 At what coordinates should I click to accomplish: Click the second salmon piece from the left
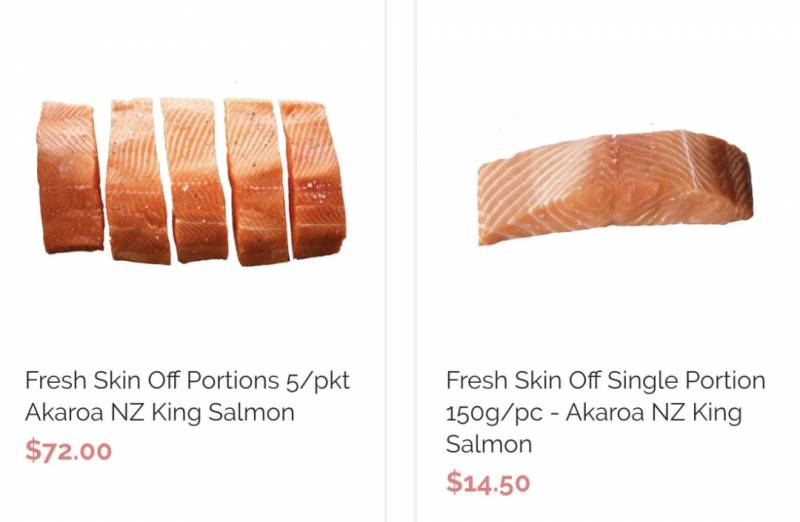pyautogui.click(x=136, y=180)
